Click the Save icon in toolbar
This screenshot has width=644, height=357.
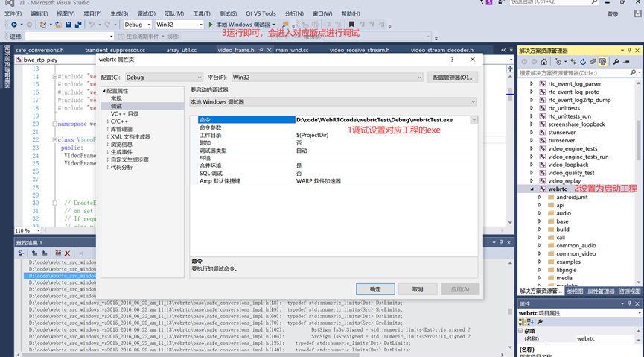tap(68, 25)
